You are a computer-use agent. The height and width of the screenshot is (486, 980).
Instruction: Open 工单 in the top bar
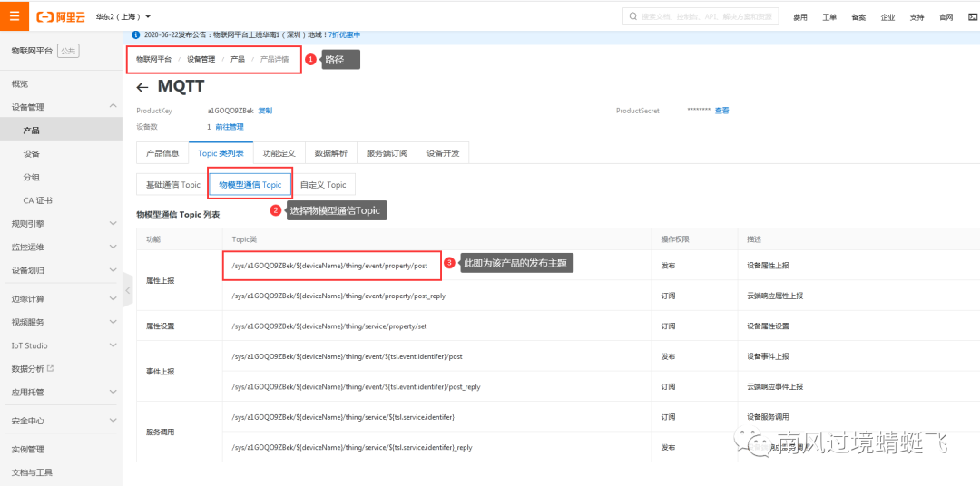829,17
